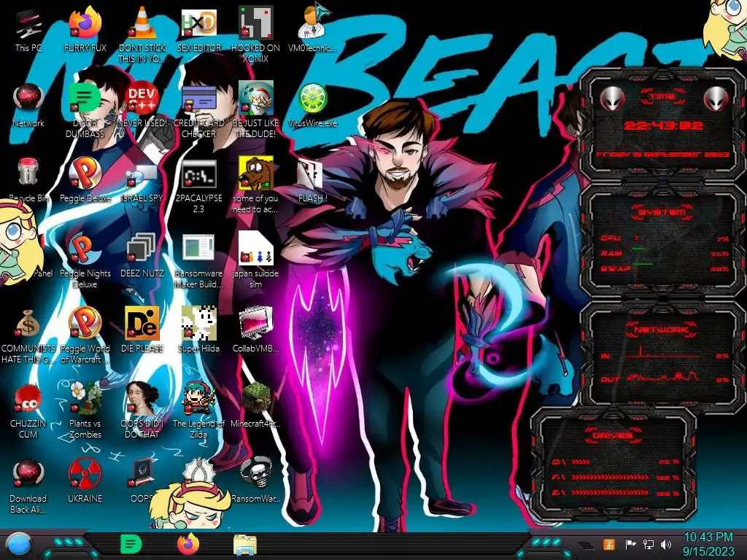
Task: Open the Plants vs Zombies shortcut
Action: point(85,411)
